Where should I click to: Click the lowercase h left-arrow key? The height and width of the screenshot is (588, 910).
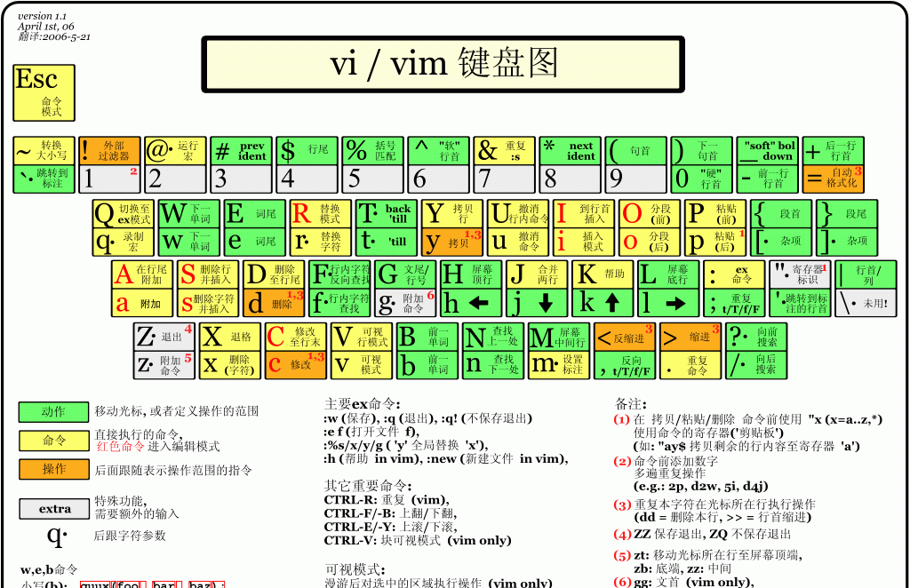point(471,303)
